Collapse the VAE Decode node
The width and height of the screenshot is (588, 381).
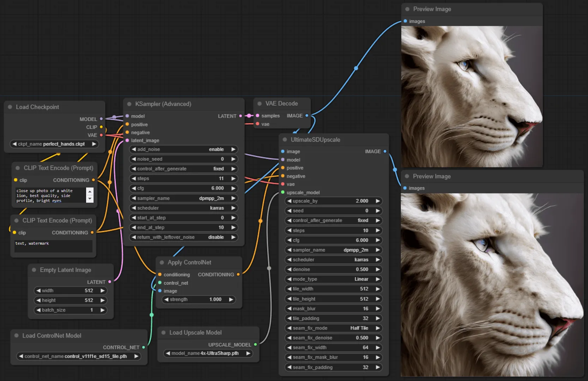(260, 103)
